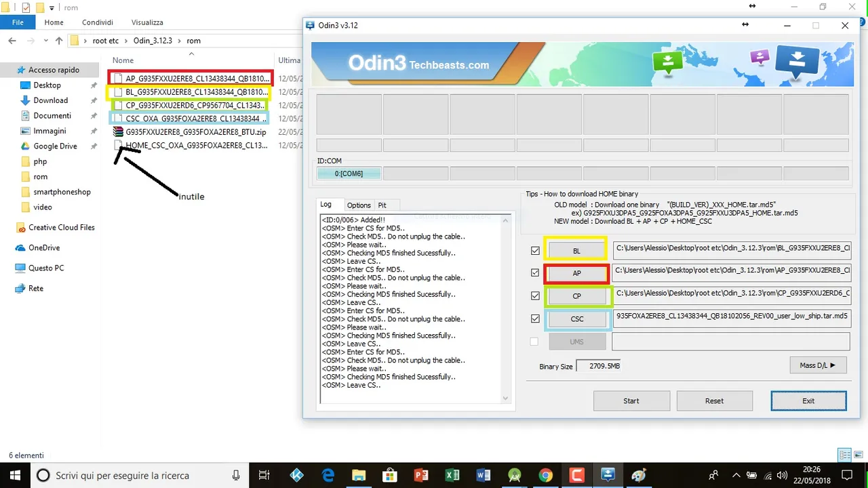Click the BL file selection button in Odin
Image resolution: width=868 pixels, height=488 pixels.
pyautogui.click(x=576, y=251)
